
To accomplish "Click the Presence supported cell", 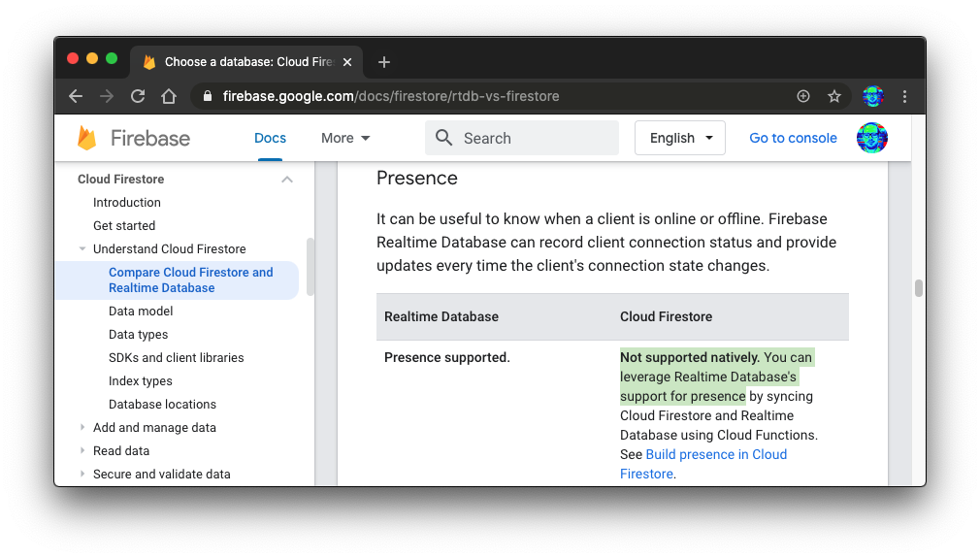I will 447,357.
